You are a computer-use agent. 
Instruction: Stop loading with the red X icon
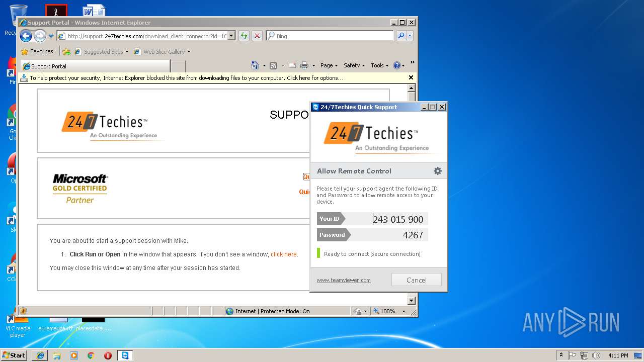click(257, 36)
